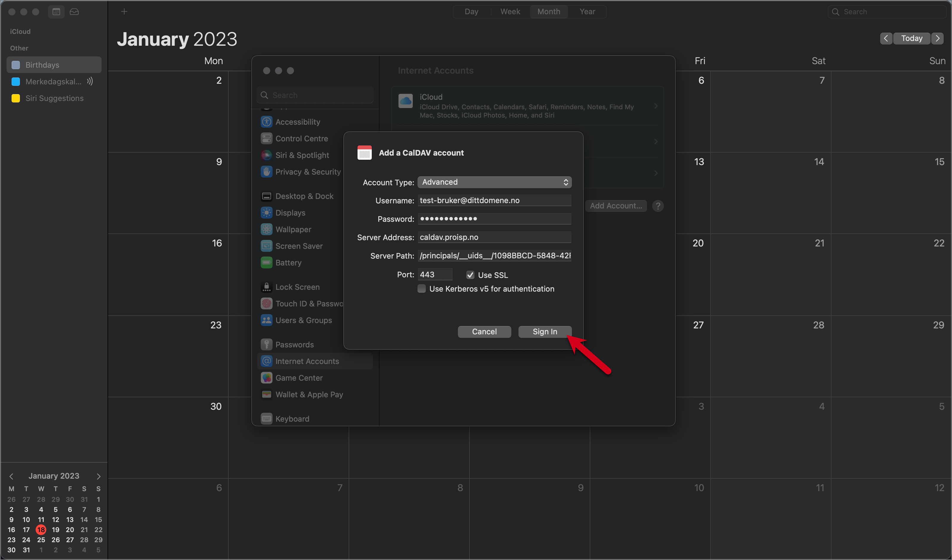This screenshot has width=952, height=560.
Task: Go to previous month in mini calendar
Action: (x=11, y=476)
